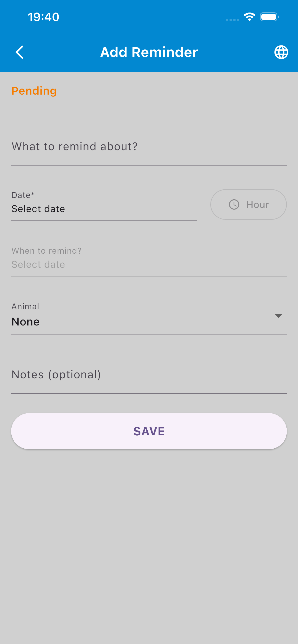Tap the Hour label text
Image resolution: width=298 pixels, height=644 pixels.
click(257, 205)
